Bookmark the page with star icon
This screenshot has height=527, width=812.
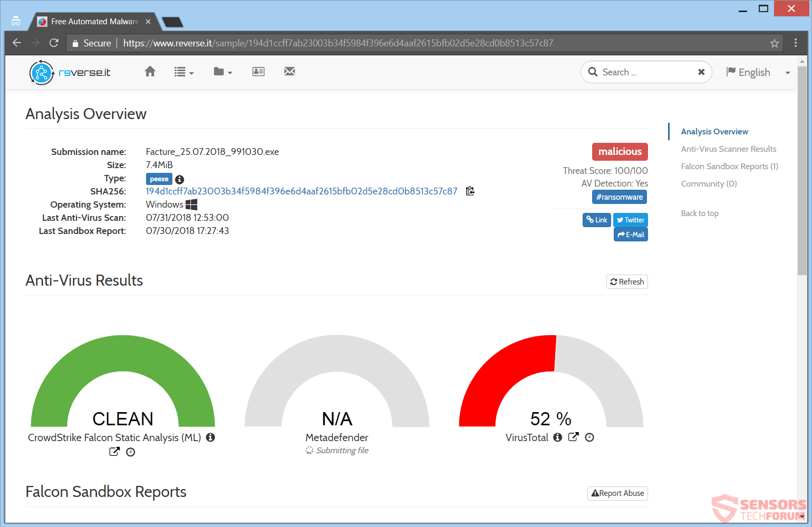pyautogui.click(x=774, y=43)
